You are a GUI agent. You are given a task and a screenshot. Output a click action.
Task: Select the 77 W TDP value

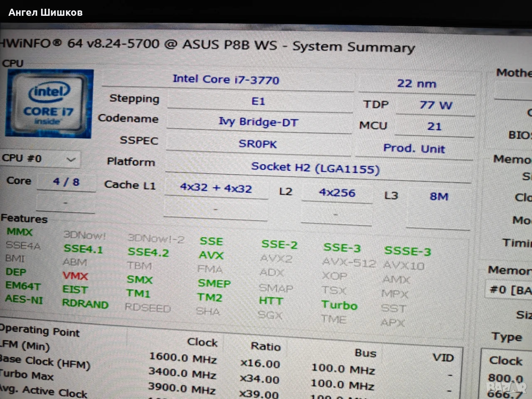tap(436, 105)
